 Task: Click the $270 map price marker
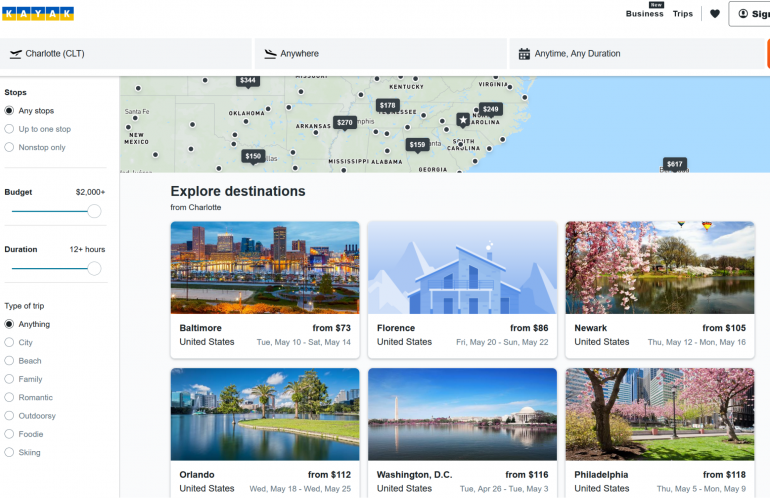(344, 122)
